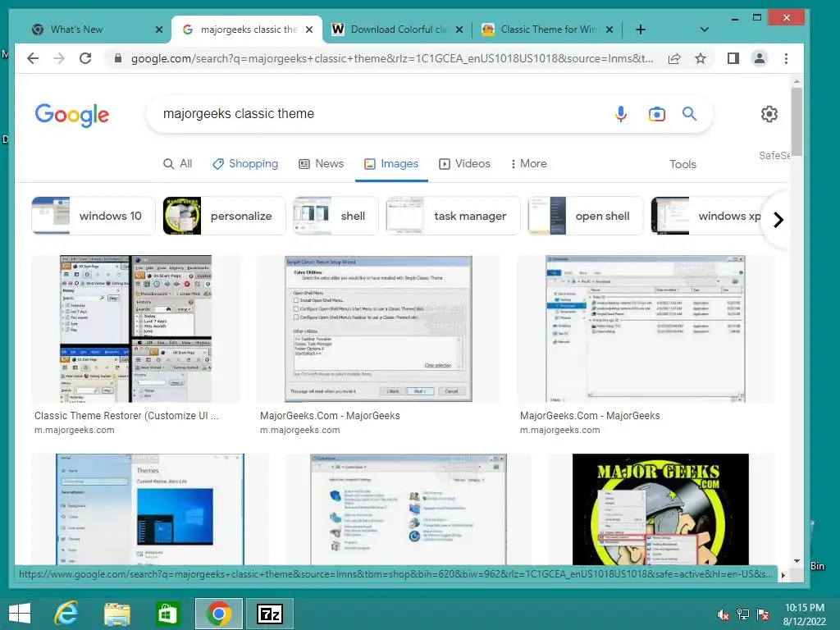Start voice search with the microphone icon

(620, 113)
